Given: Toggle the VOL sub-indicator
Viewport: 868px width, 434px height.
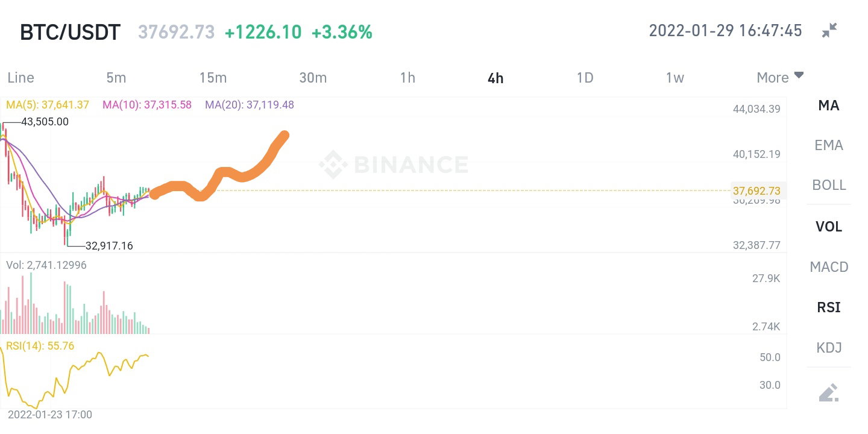Looking at the screenshot, I should [x=829, y=227].
